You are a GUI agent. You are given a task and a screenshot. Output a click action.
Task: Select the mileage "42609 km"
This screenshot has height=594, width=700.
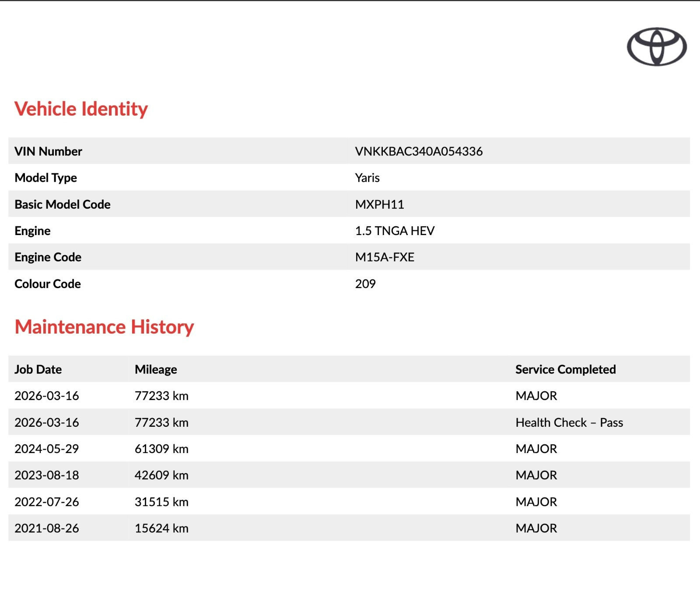[161, 475]
